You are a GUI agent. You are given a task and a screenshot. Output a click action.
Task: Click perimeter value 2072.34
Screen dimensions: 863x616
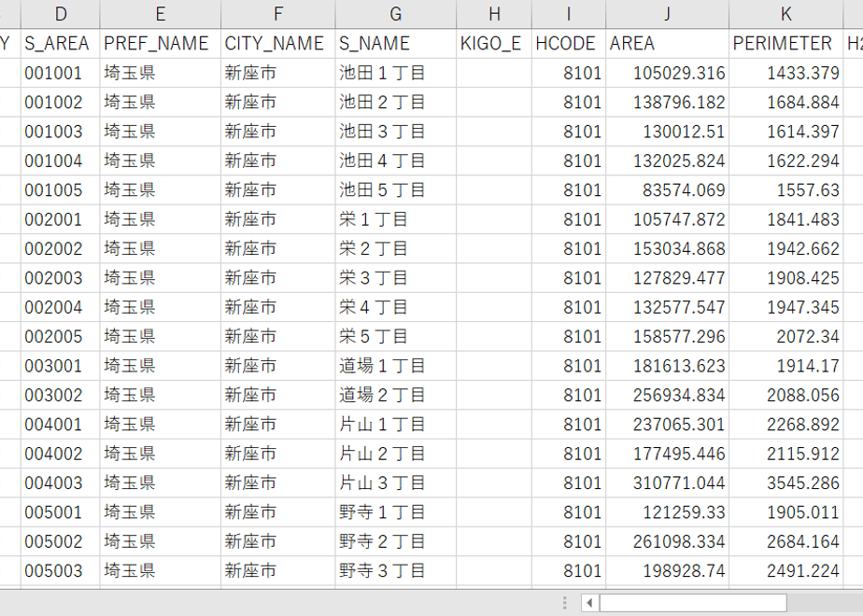(786, 337)
